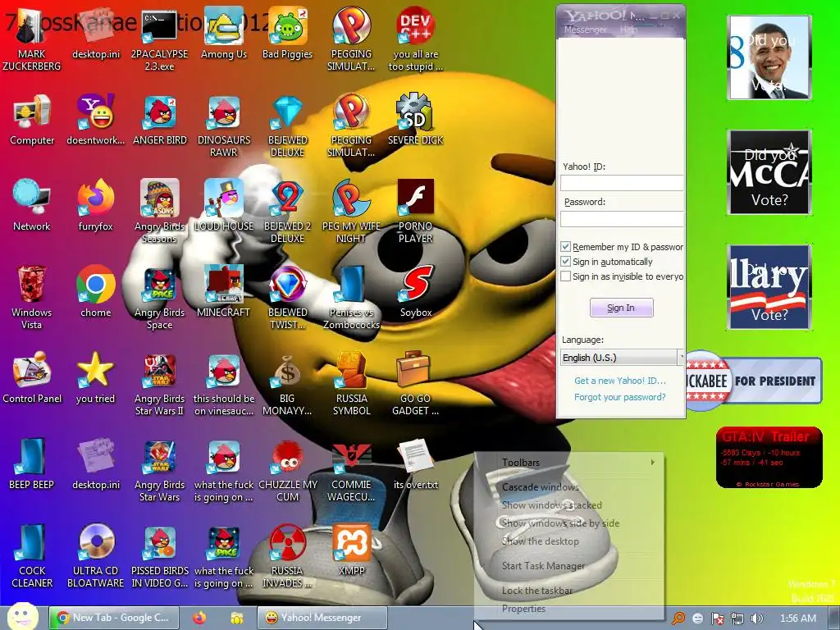Open the Language dropdown in Yahoo Messenger
The height and width of the screenshot is (630, 840).
point(622,358)
